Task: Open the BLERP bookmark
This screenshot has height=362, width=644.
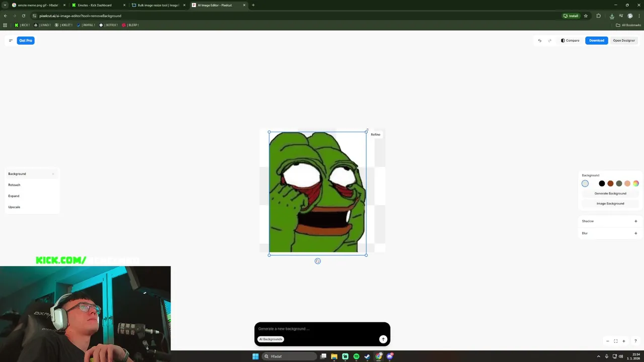Action: [130, 25]
